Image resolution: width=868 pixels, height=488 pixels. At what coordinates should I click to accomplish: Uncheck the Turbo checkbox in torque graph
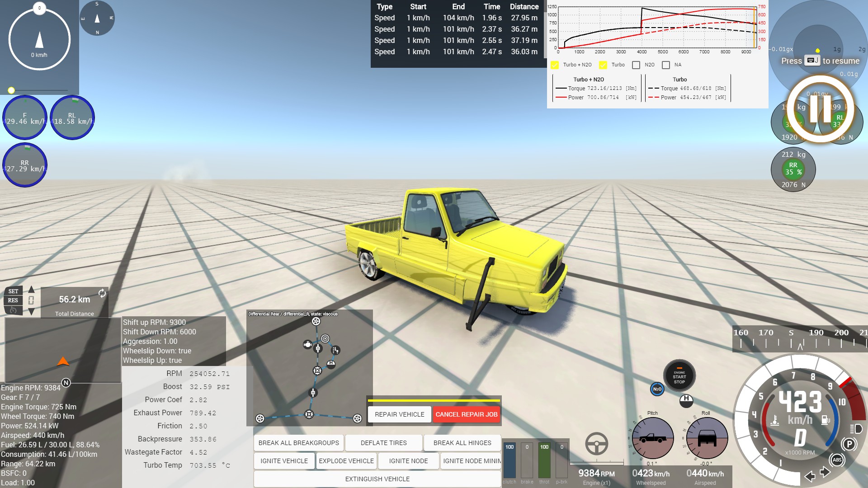pyautogui.click(x=603, y=65)
